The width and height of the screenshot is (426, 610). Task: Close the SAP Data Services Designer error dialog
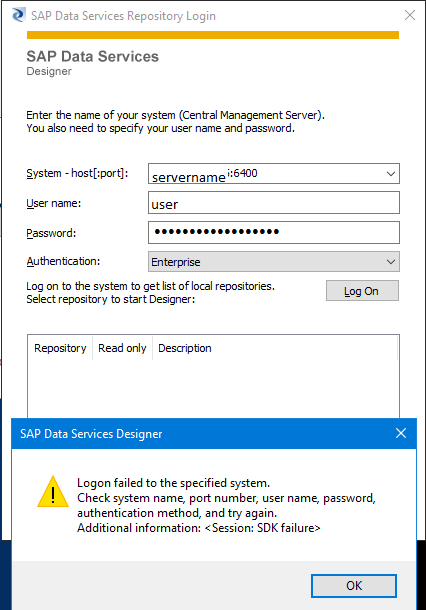(401, 433)
